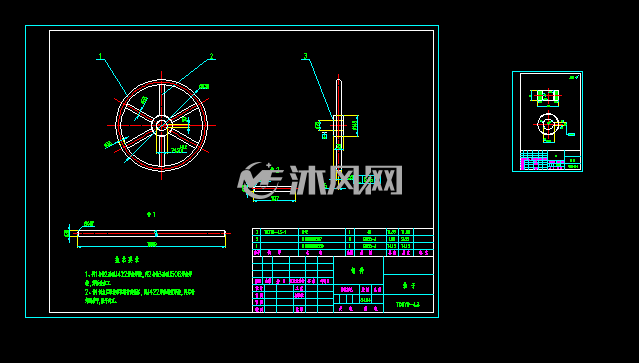Open the small drawing sheet on the right

[x=547, y=121]
